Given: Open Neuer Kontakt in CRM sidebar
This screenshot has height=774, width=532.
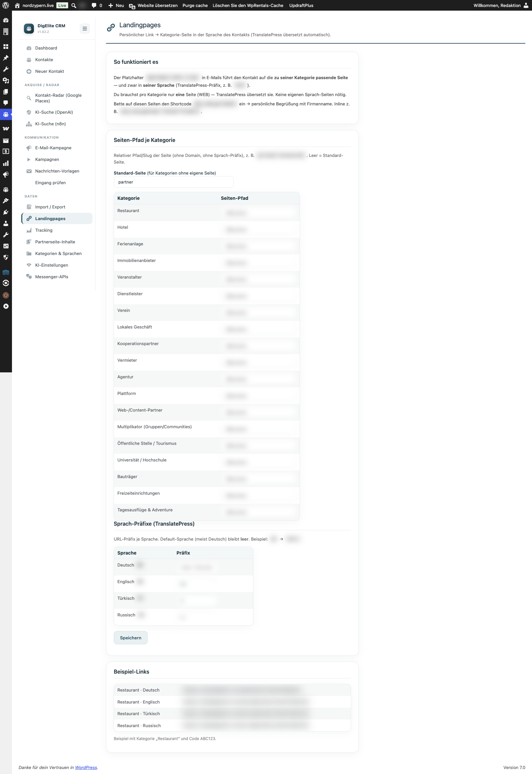Looking at the screenshot, I should (57, 71).
